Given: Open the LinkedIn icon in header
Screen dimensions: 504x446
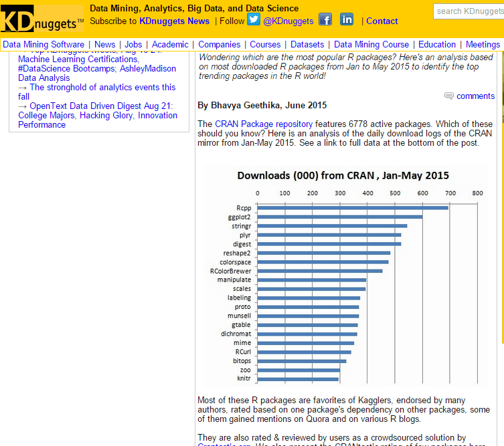Looking at the screenshot, I should click(347, 19).
